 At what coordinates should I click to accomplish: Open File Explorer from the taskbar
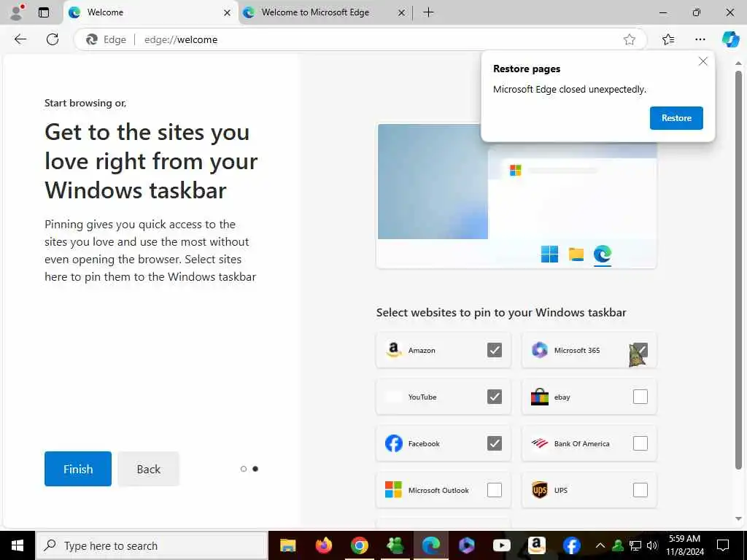coord(287,545)
